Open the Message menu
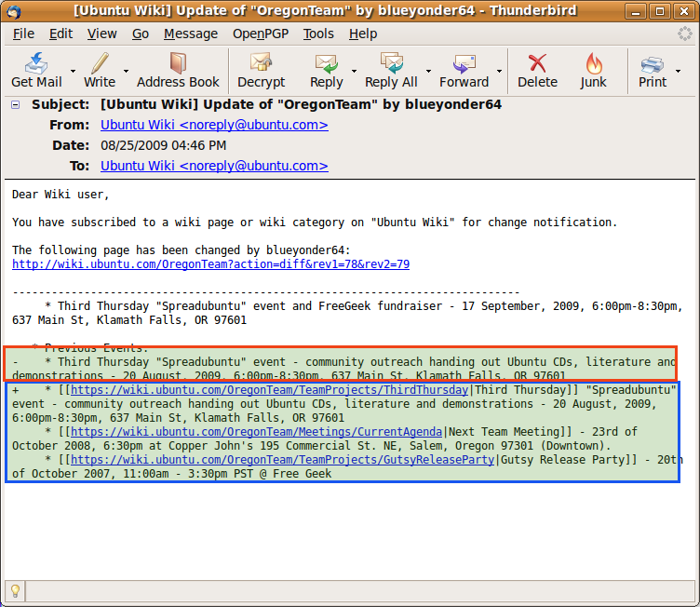 (190, 34)
